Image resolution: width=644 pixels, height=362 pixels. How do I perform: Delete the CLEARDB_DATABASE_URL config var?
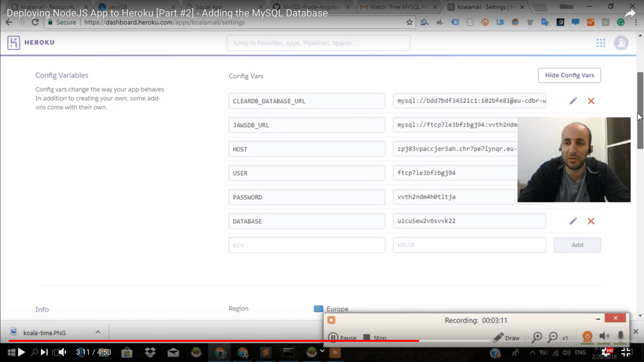point(591,101)
